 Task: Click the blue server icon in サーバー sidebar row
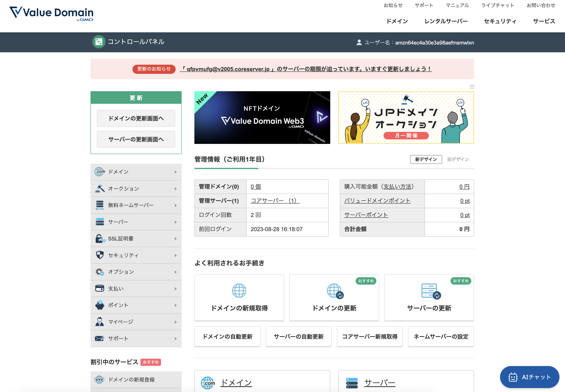point(99,222)
